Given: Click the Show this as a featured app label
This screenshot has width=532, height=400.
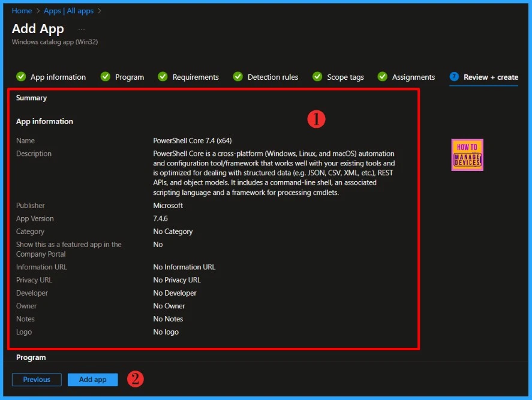Looking at the screenshot, I should pyautogui.click(x=68, y=249).
